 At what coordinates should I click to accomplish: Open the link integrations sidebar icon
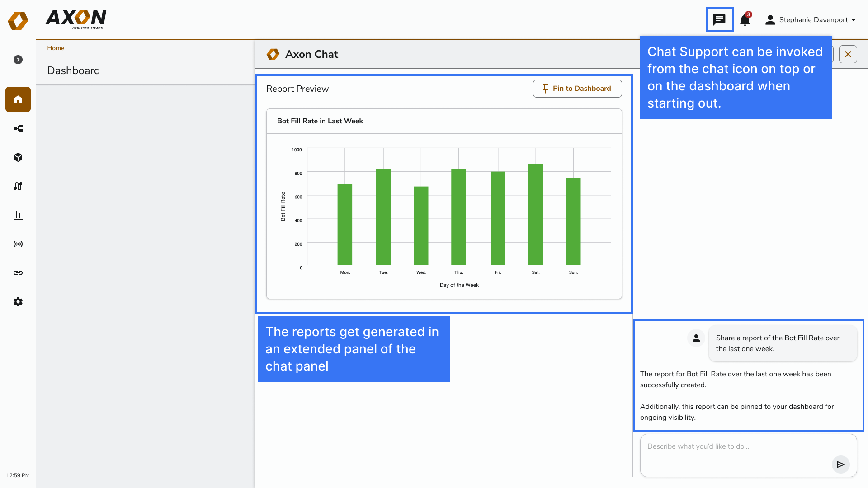18,273
